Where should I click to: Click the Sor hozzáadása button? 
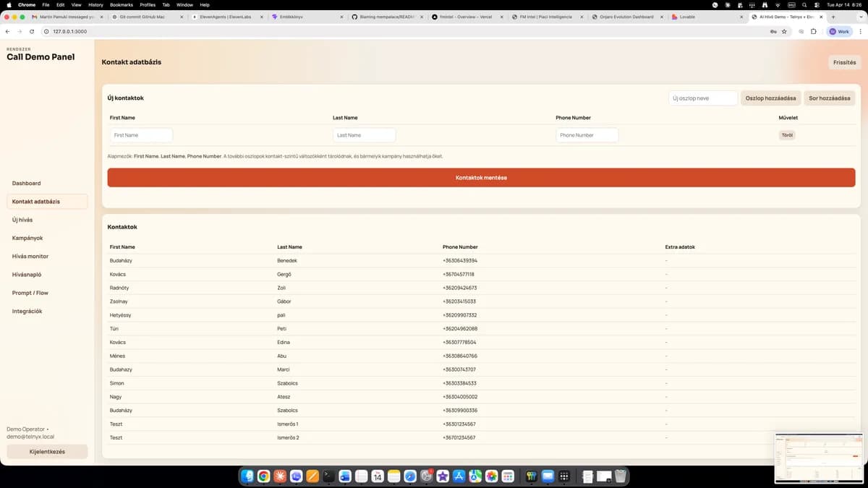pos(830,98)
